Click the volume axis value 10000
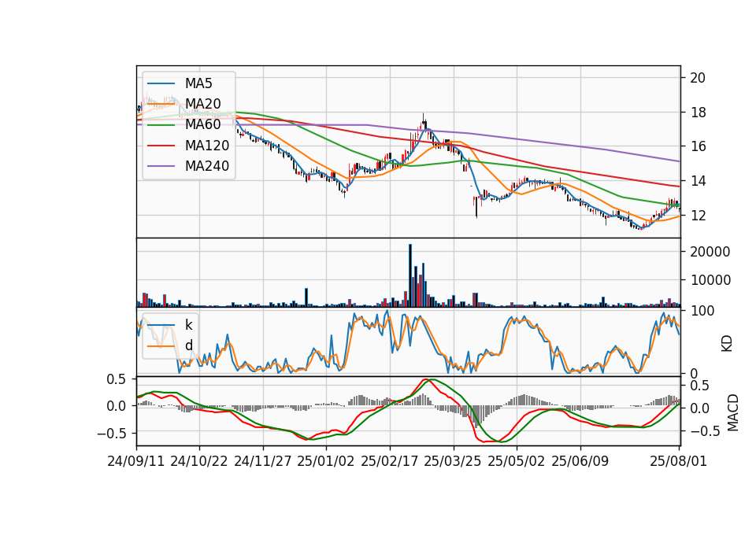The width and height of the screenshot is (756, 543). (710, 280)
